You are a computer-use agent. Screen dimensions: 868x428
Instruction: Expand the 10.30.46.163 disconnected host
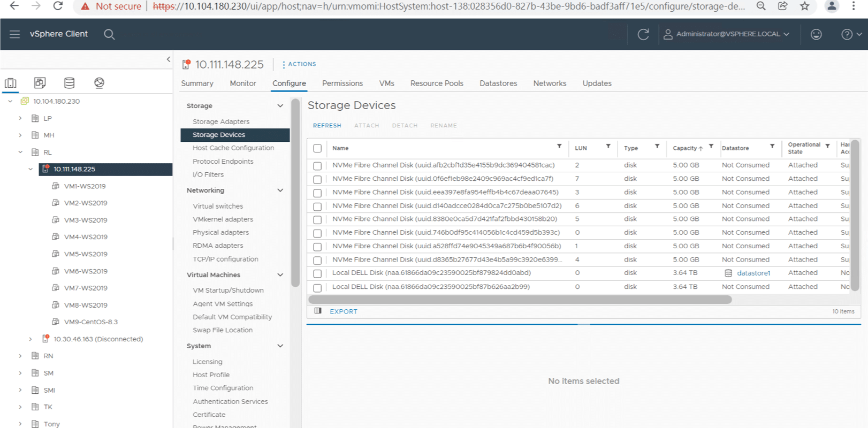31,339
